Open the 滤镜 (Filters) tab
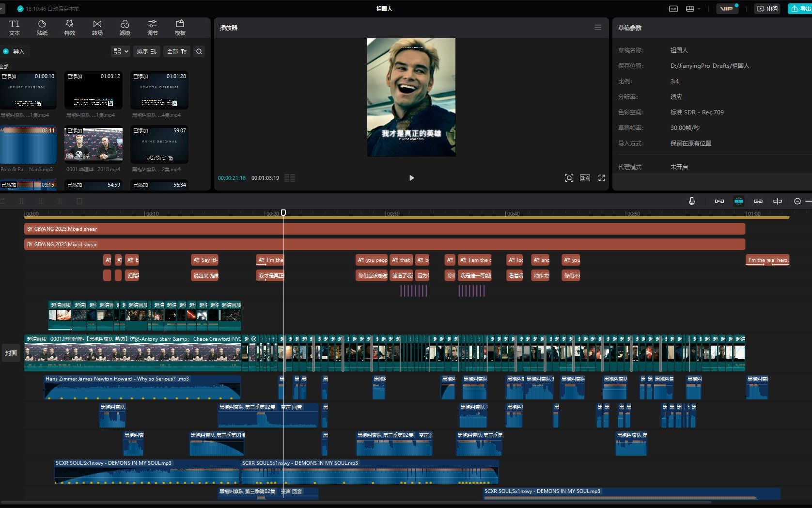Viewport: 812px width, 508px height. (x=125, y=28)
